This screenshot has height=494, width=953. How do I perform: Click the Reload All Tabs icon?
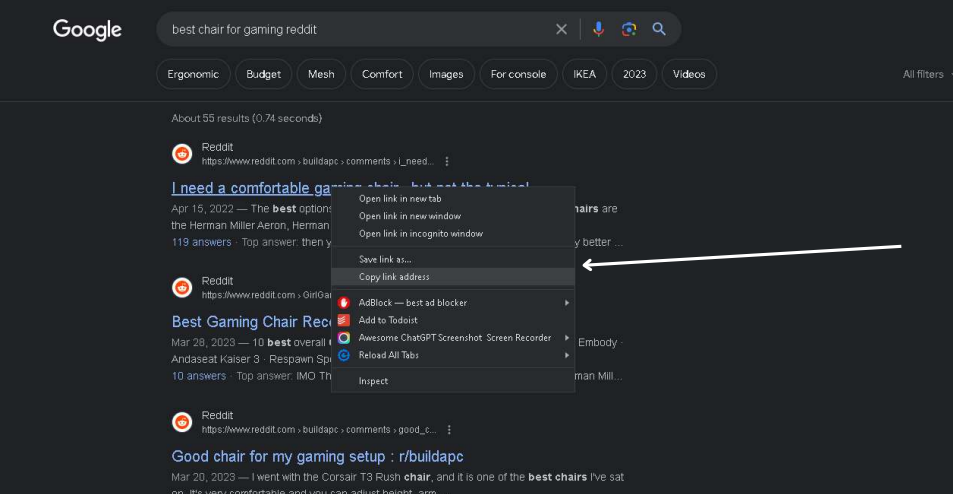(344, 355)
